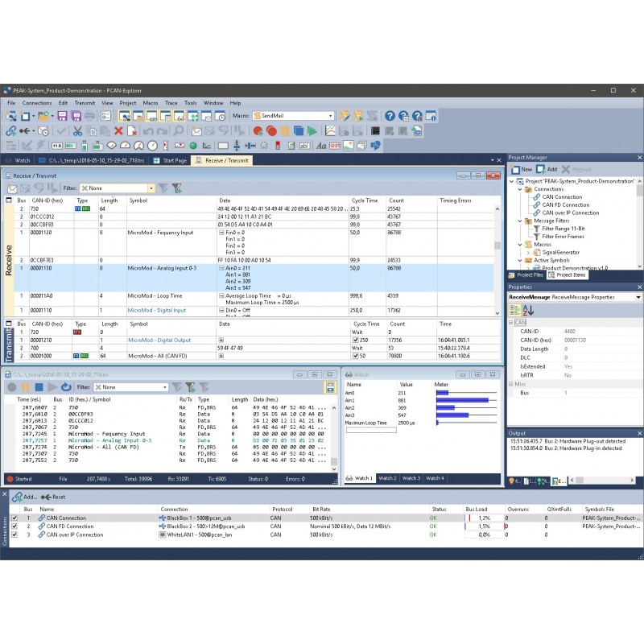644x644 pixels.
Task: Collapse the CAN category in Properties
Action: 511,323
